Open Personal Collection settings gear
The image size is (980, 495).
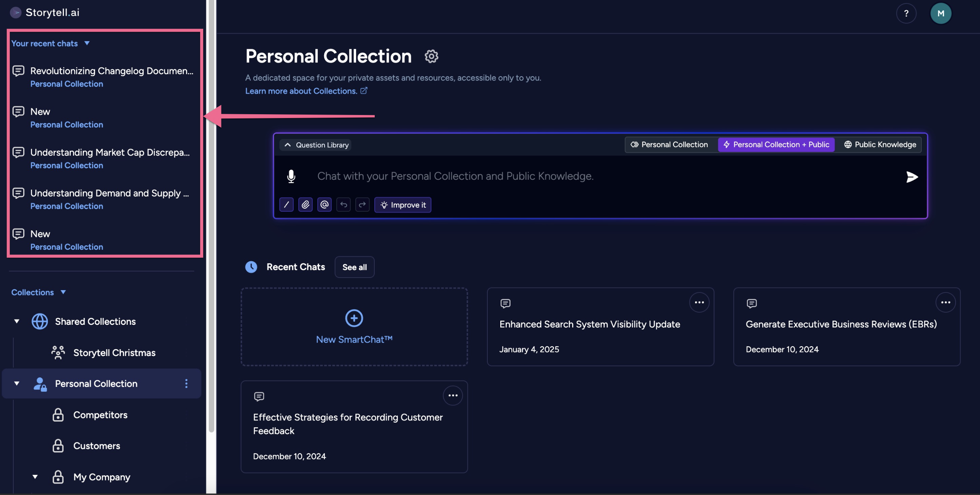pos(431,56)
